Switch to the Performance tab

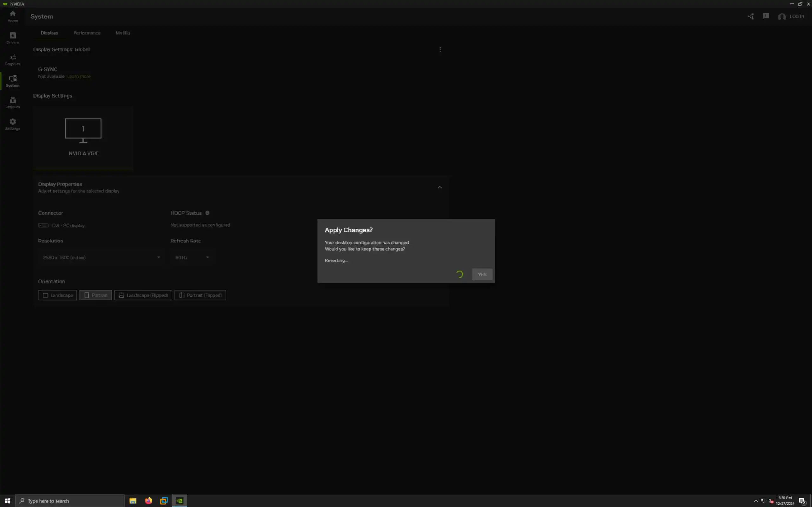click(87, 33)
